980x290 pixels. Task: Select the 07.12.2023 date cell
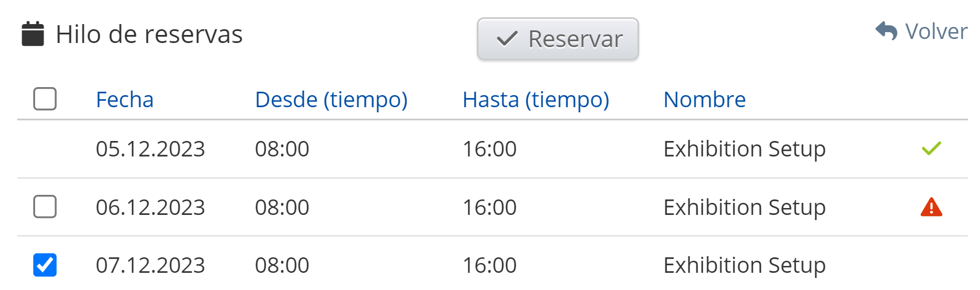(150, 265)
